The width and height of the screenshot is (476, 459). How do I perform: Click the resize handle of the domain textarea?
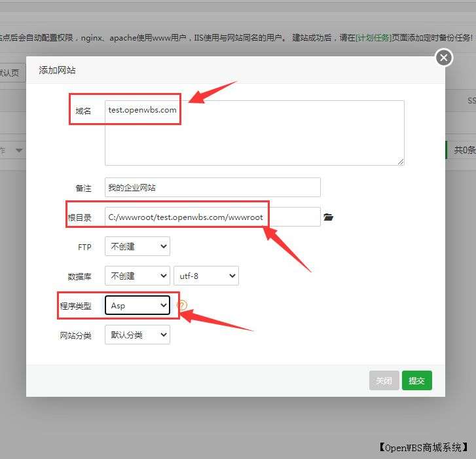(400, 161)
